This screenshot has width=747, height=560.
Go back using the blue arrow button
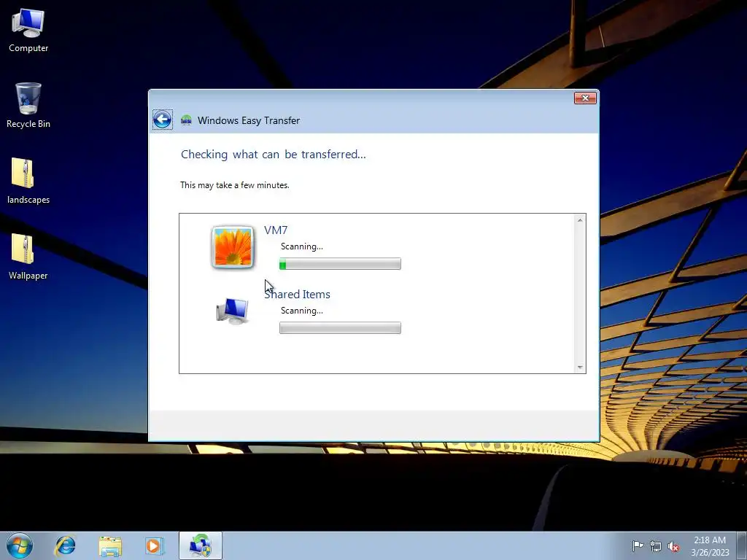point(163,120)
